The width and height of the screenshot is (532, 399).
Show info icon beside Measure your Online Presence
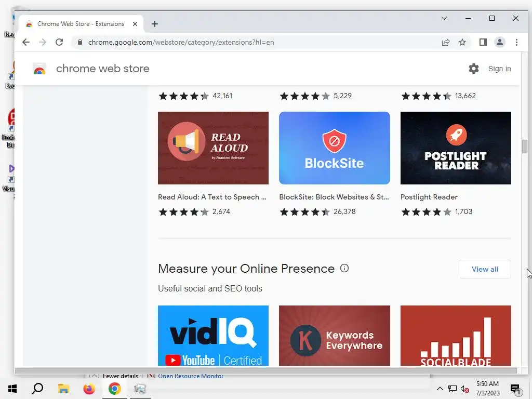pos(344,269)
